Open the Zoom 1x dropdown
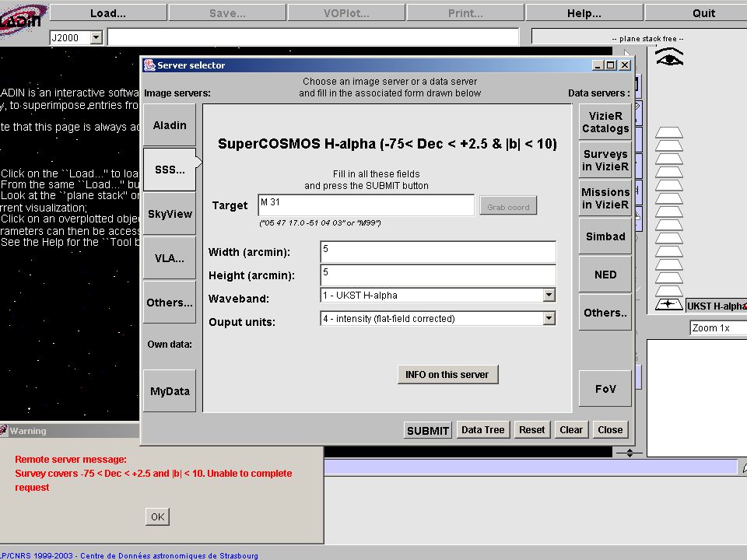This screenshot has width=747, height=560. [x=718, y=327]
